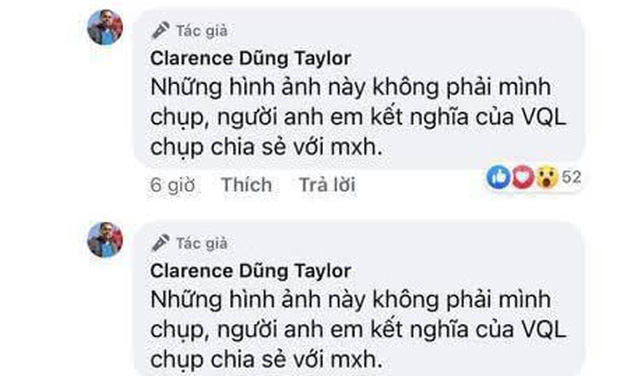Click the red heart Love reaction icon
Screen dimensions: 620x376
[x=523, y=177]
